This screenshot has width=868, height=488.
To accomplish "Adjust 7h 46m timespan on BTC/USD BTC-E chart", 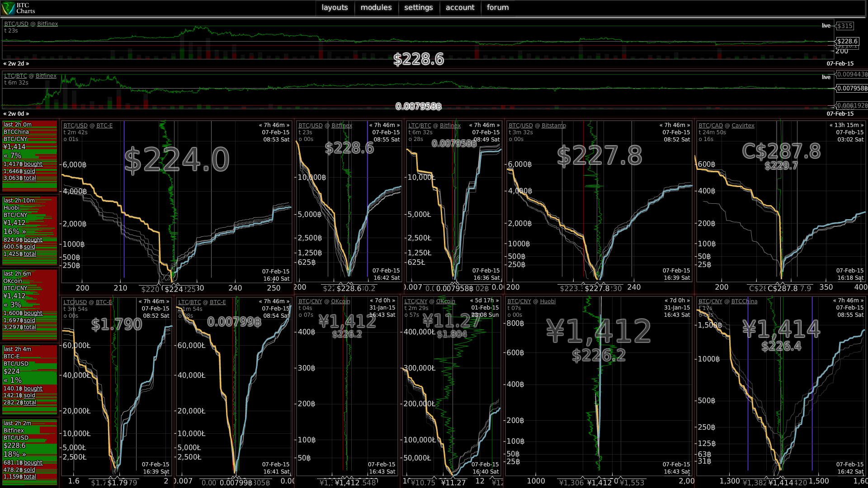I will pos(274,125).
